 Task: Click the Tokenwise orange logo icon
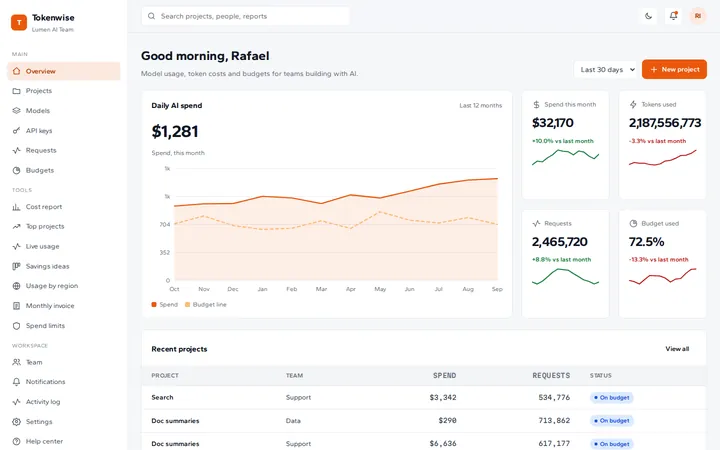click(x=19, y=22)
